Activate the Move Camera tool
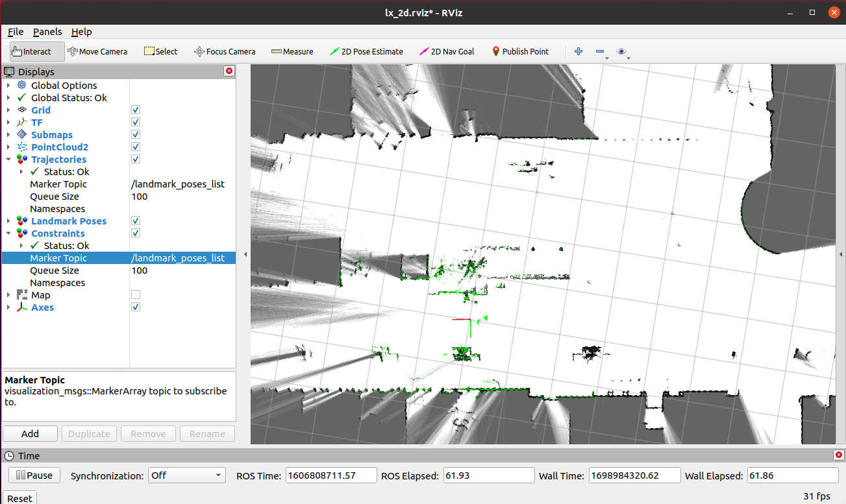This screenshot has width=846, height=504. click(97, 51)
